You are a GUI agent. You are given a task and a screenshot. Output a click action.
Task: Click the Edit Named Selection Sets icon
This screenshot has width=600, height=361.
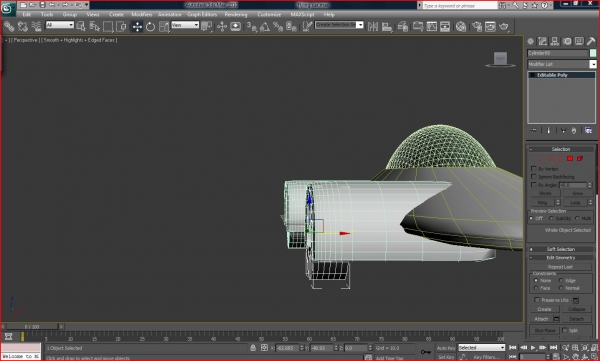pos(307,26)
